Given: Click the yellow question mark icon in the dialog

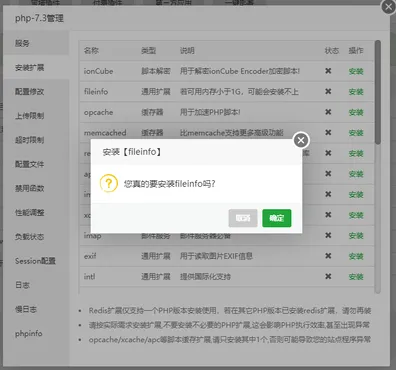Looking at the screenshot, I should [x=109, y=183].
